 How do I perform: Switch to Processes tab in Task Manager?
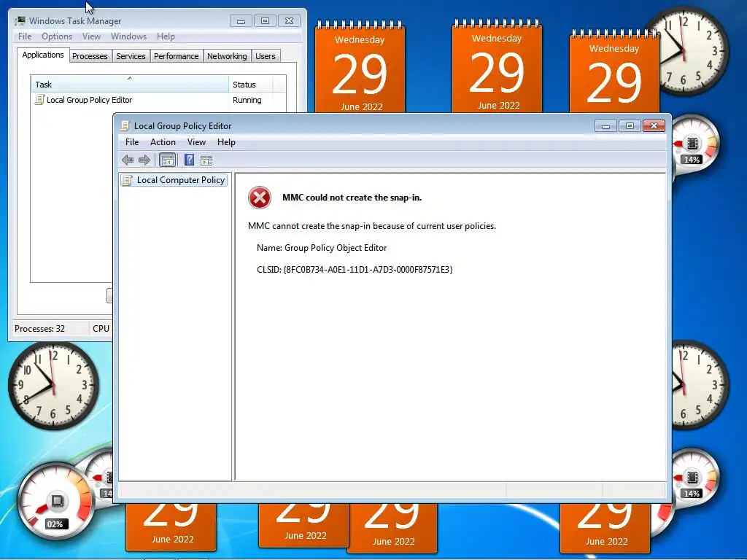pyautogui.click(x=90, y=56)
